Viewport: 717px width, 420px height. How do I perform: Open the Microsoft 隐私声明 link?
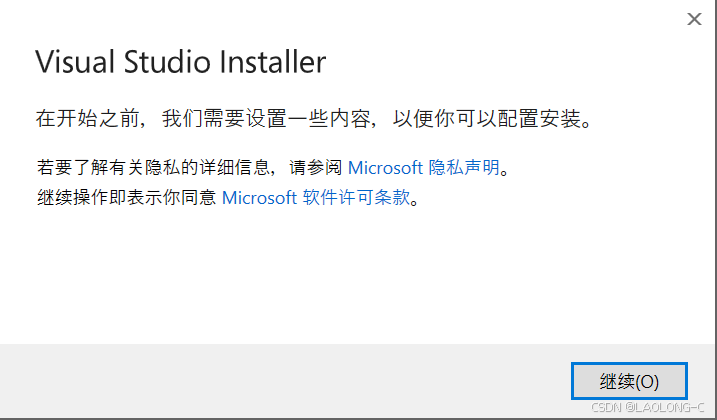point(424,167)
